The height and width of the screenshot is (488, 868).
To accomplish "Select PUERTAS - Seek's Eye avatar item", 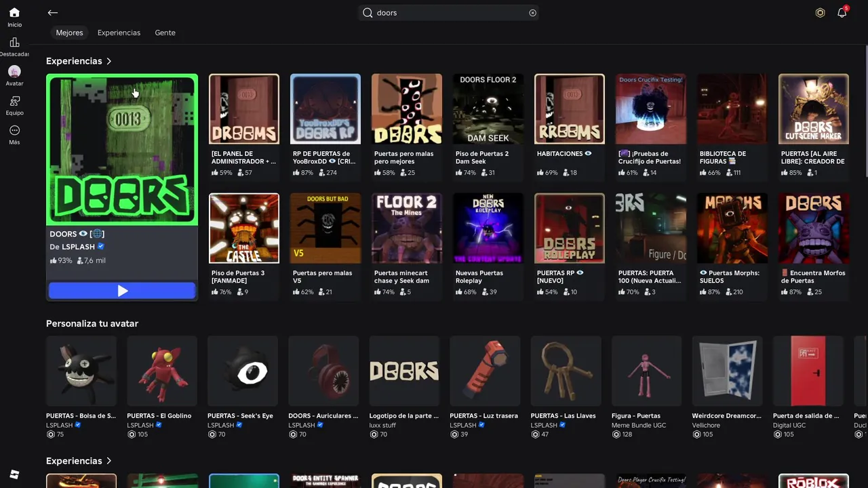I will [x=243, y=388].
